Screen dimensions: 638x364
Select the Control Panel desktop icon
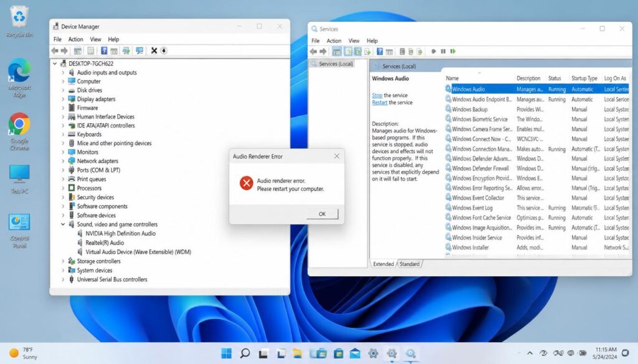click(19, 230)
